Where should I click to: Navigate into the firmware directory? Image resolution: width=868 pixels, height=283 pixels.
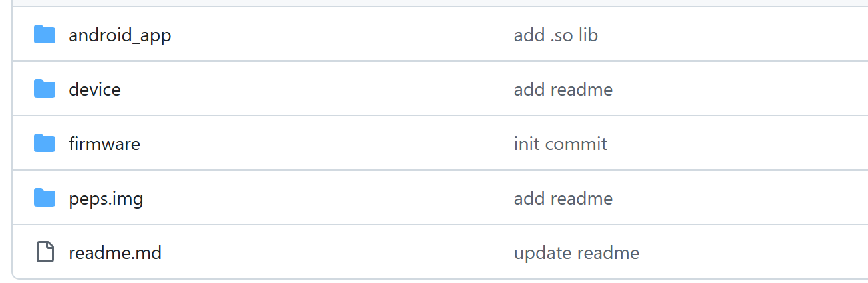coord(104,144)
